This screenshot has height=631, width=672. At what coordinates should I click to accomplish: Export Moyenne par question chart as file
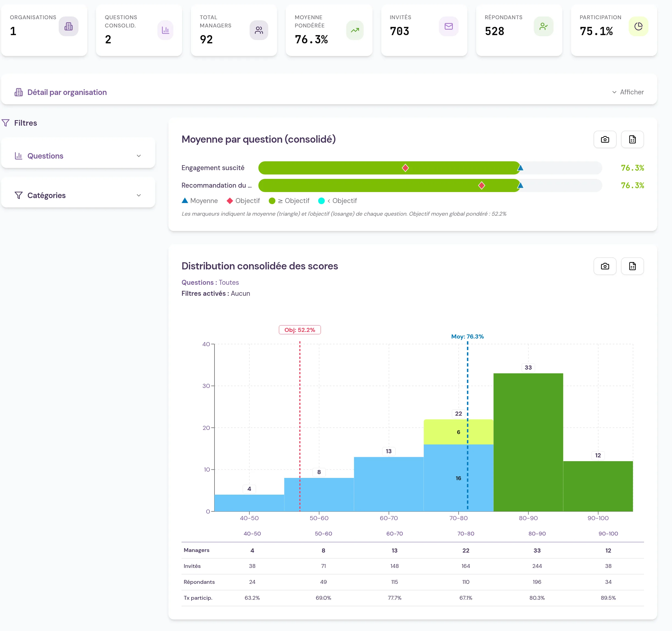pyautogui.click(x=633, y=139)
